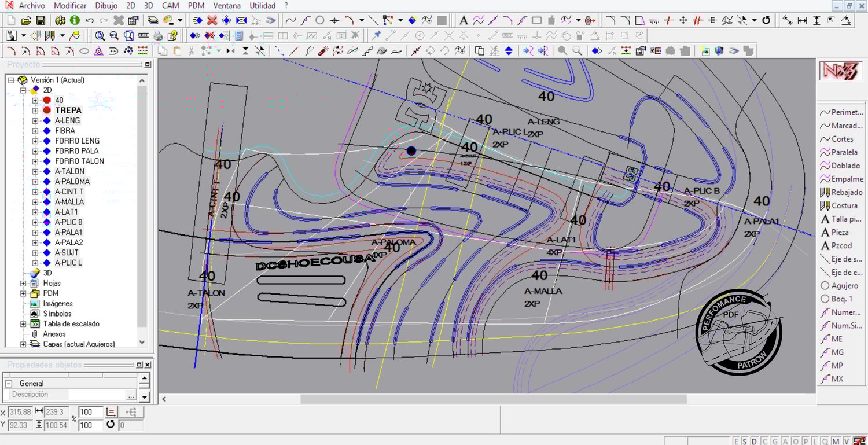Click the printer icon

coord(158,35)
